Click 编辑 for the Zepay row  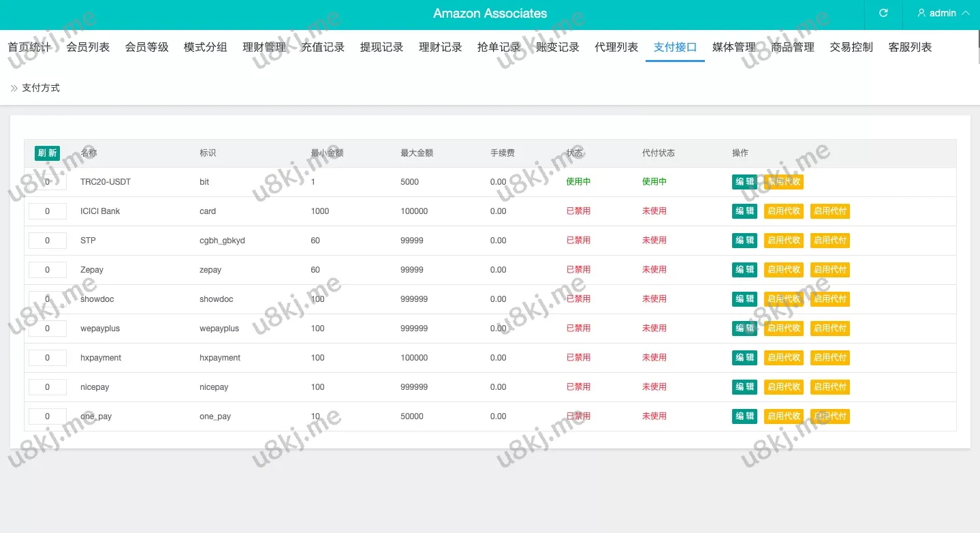click(744, 270)
